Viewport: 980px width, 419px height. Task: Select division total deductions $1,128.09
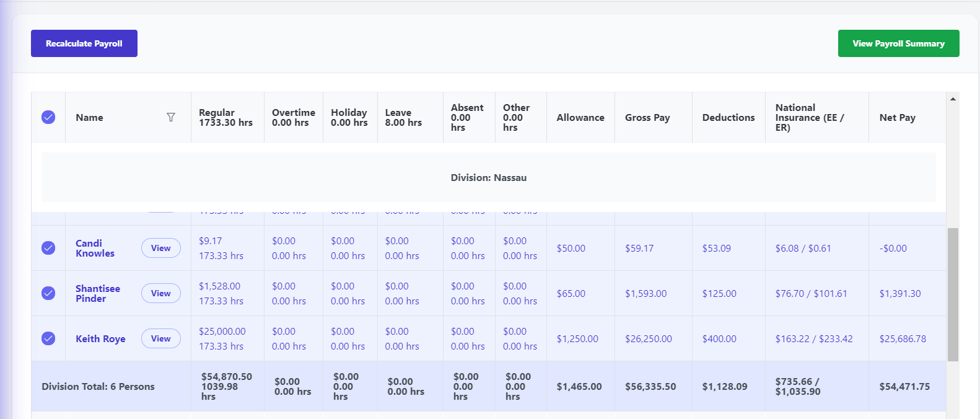725,386
